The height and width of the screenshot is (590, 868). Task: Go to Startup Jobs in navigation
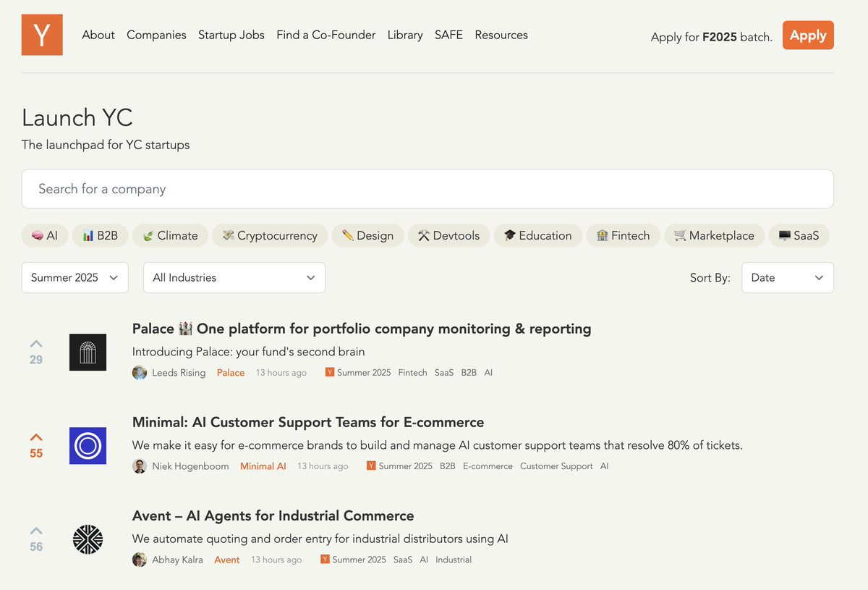pos(231,35)
